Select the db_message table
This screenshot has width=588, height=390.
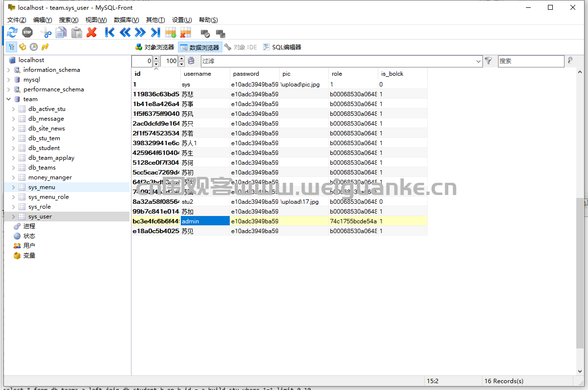[x=46, y=119]
